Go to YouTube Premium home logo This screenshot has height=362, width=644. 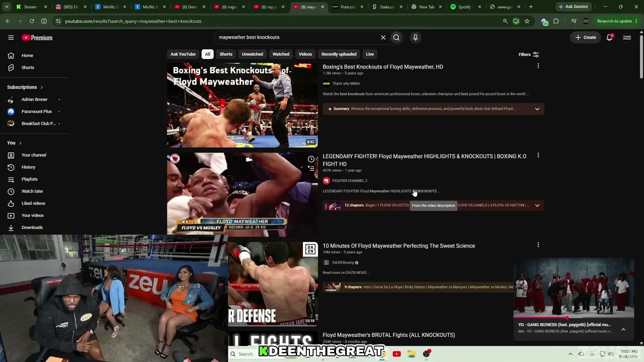click(x=37, y=38)
